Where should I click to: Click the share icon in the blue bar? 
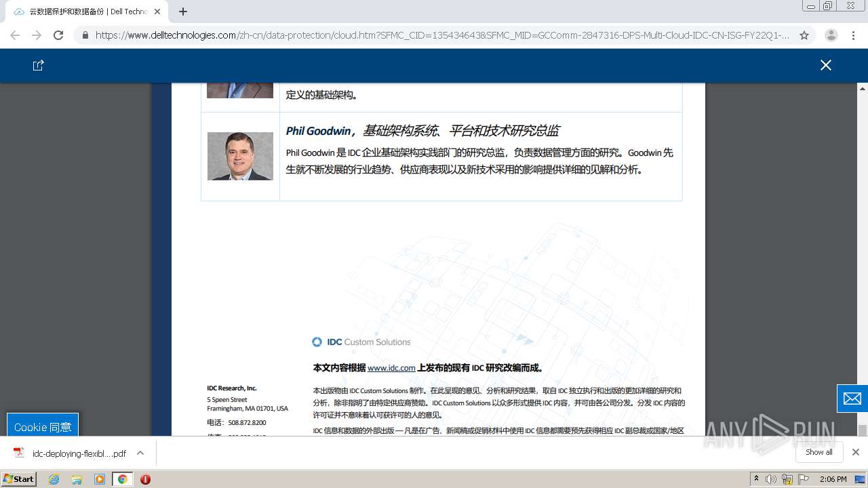coord(39,65)
